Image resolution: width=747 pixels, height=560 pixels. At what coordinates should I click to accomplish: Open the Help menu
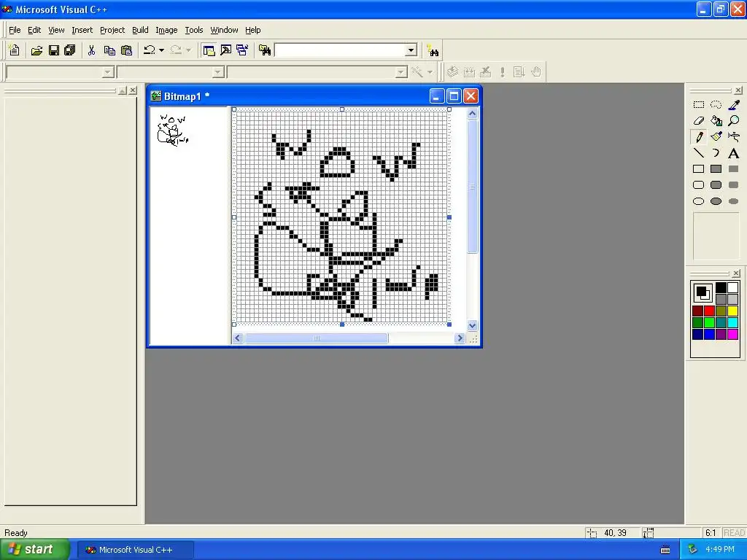pyautogui.click(x=253, y=30)
